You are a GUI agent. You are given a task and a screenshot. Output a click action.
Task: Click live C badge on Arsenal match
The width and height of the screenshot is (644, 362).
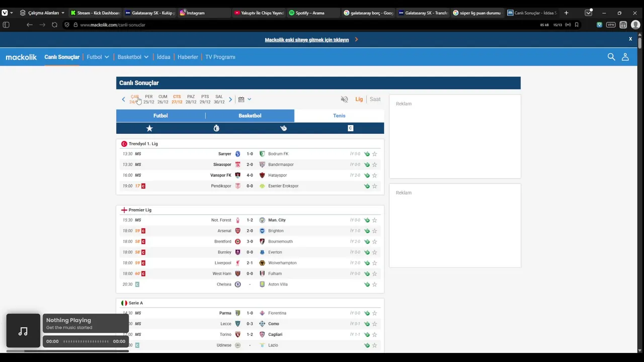coord(143,231)
